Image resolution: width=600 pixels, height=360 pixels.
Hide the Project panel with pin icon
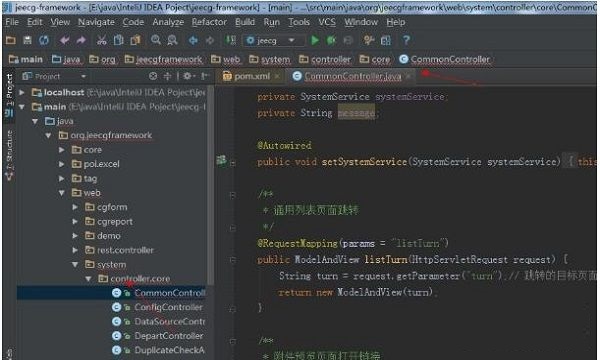pyautogui.click(x=205, y=76)
